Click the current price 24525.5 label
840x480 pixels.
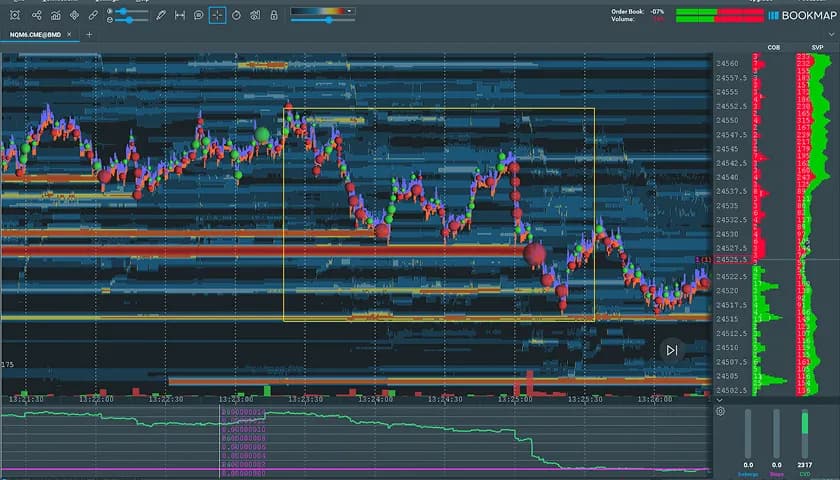732,260
